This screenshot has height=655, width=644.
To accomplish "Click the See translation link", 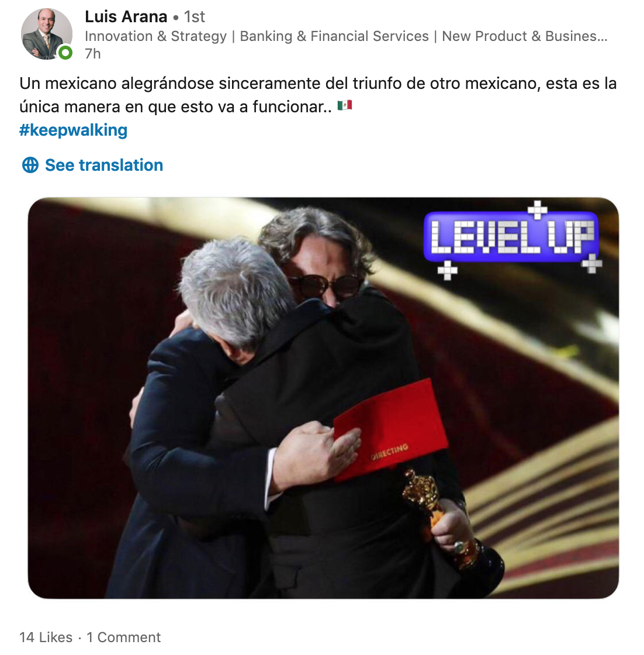I will [103, 165].
